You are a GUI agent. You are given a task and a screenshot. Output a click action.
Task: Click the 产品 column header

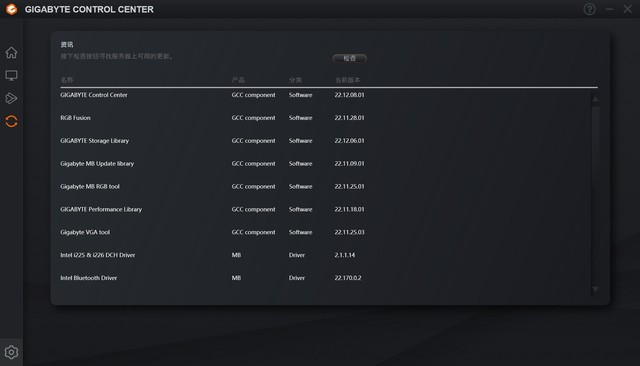tap(238, 80)
